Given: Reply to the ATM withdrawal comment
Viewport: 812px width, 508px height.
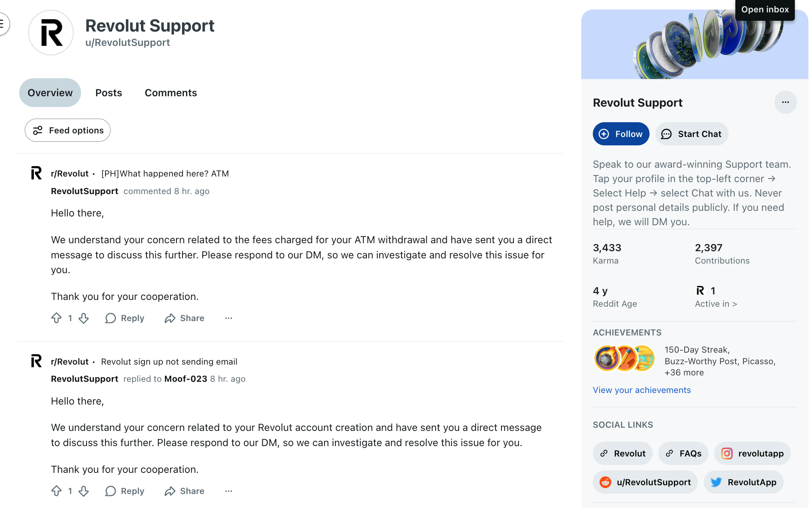Looking at the screenshot, I should [x=125, y=318].
